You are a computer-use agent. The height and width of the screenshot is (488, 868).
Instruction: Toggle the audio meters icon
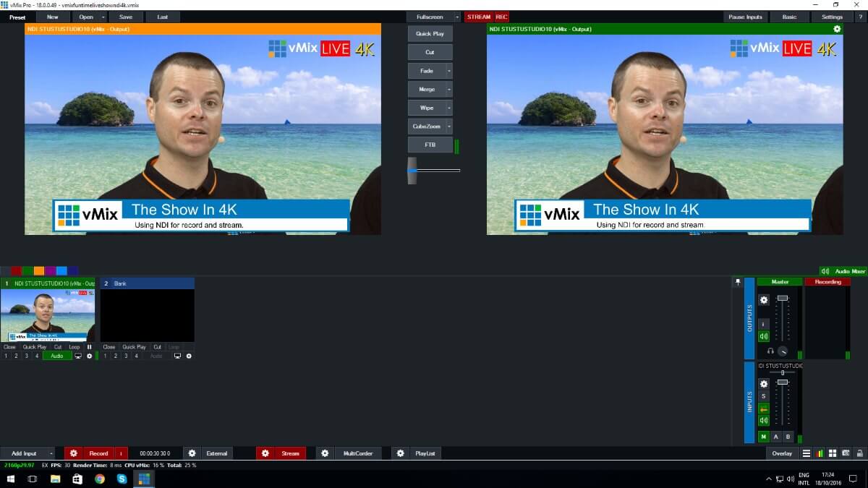pos(820,453)
